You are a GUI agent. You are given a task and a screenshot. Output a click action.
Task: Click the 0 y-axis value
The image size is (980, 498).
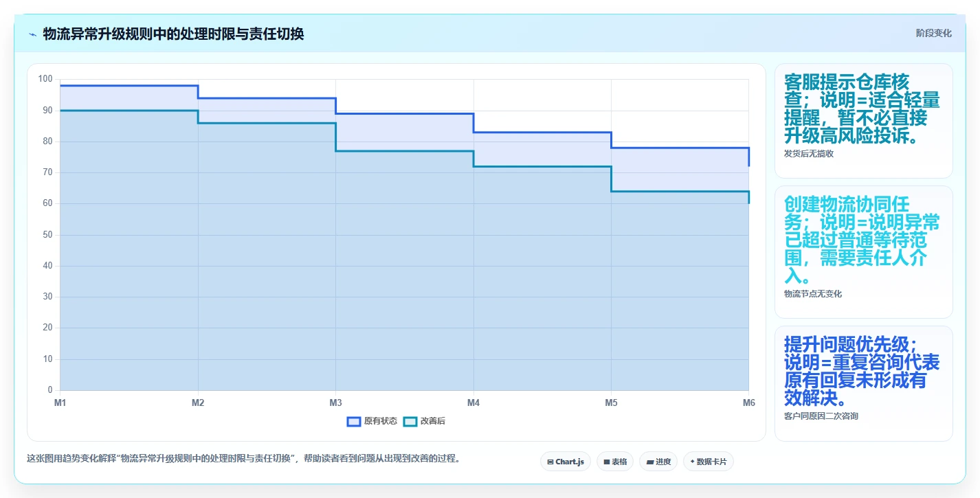[x=50, y=391]
